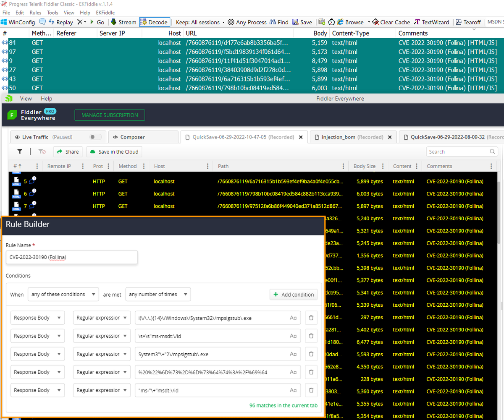Open Response Body dropdown for mpsigstub {14} condition
Image resolution: width=504 pixels, height=420 pixels.
pyautogui.click(x=37, y=318)
